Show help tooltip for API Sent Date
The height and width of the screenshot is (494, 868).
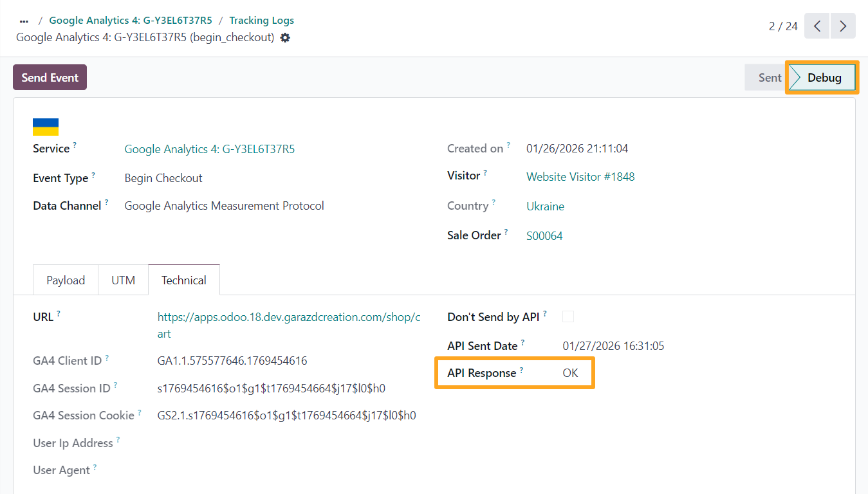click(x=522, y=343)
